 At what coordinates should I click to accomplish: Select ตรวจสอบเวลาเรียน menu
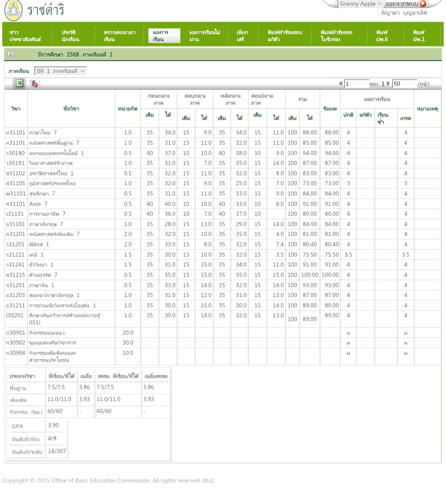119,36
